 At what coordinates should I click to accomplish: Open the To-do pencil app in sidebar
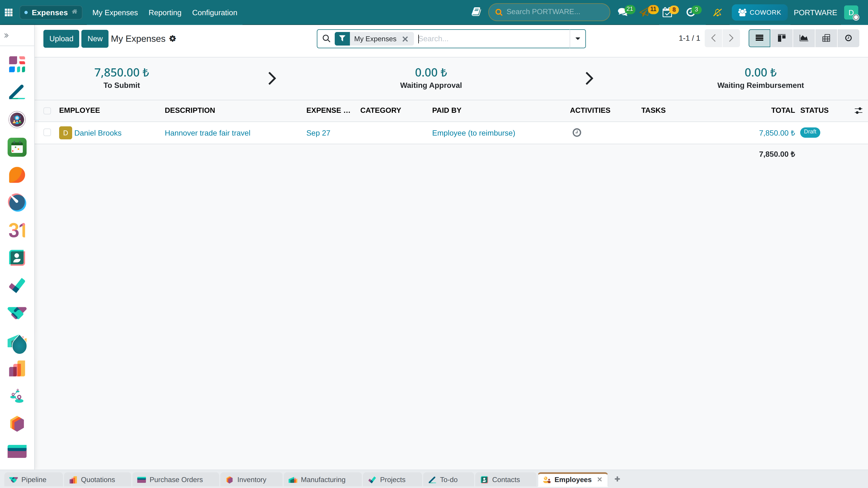pos(17,92)
